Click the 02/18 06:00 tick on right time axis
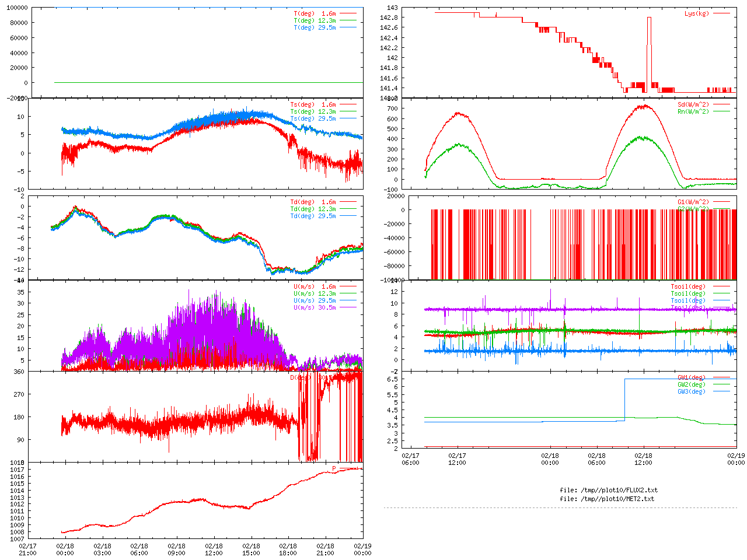 point(596,459)
